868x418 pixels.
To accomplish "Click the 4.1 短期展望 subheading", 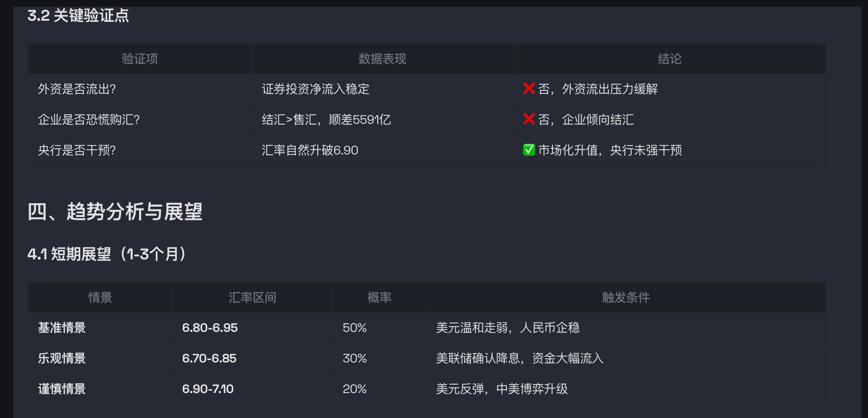I will tap(106, 254).
